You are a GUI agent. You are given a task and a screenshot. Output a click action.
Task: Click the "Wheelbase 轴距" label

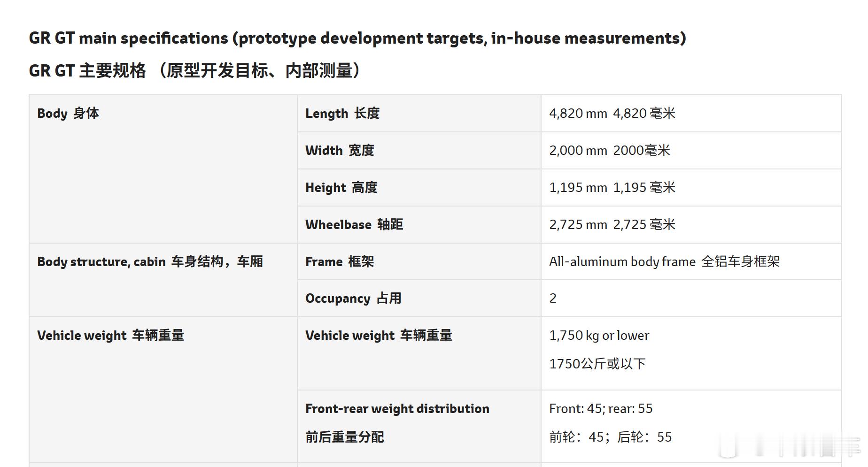tap(354, 224)
